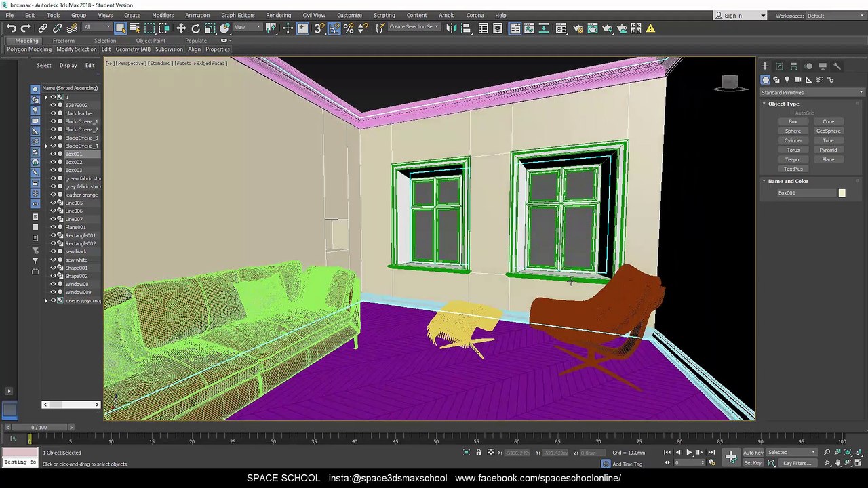The height and width of the screenshot is (488, 868).
Task: Expand the tree node named 1
Action: pyautogui.click(x=46, y=97)
